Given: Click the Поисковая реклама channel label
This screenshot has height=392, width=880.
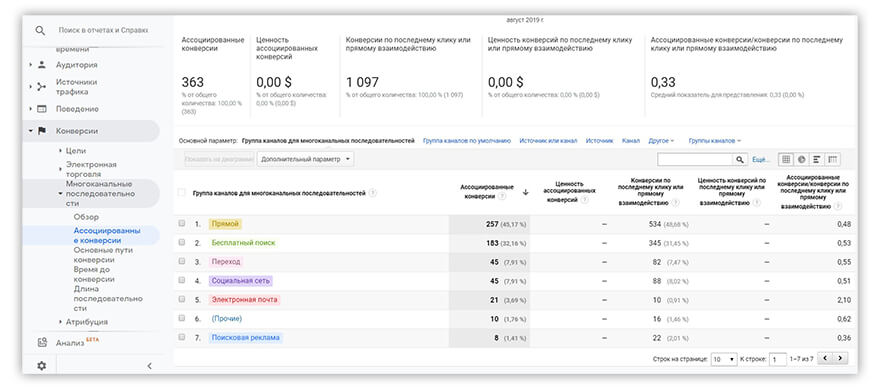Looking at the screenshot, I should tap(245, 338).
